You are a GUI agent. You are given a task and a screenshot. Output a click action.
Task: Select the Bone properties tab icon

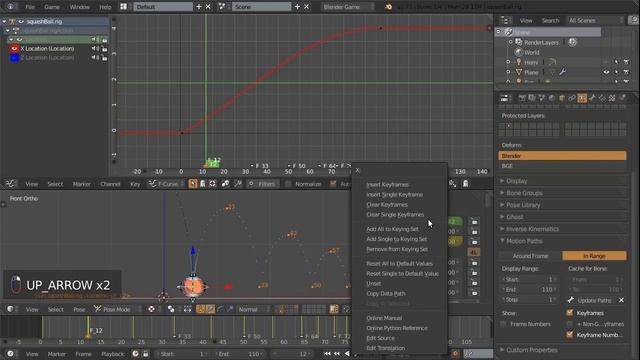[592, 98]
